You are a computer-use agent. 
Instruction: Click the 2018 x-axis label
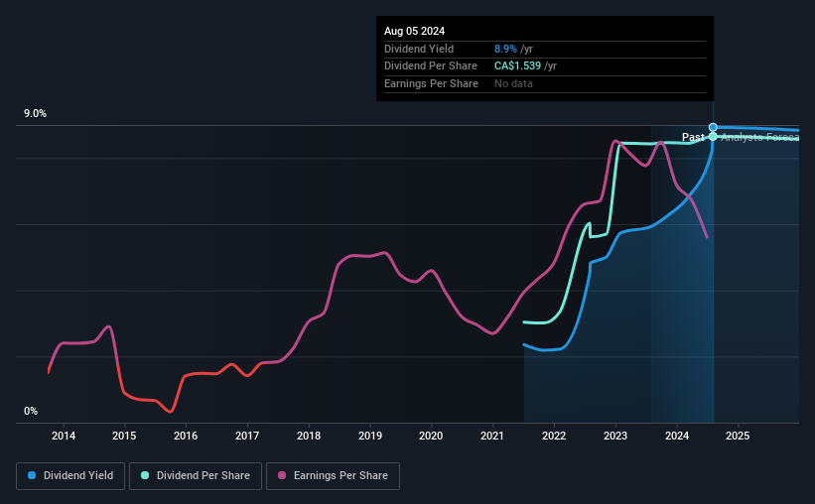pos(309,436)
